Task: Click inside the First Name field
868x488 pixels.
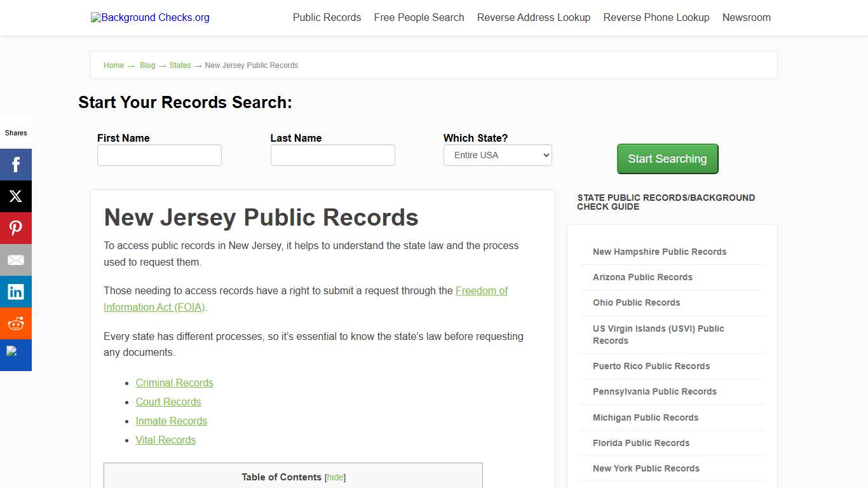Action: click(x=159, y=155)
